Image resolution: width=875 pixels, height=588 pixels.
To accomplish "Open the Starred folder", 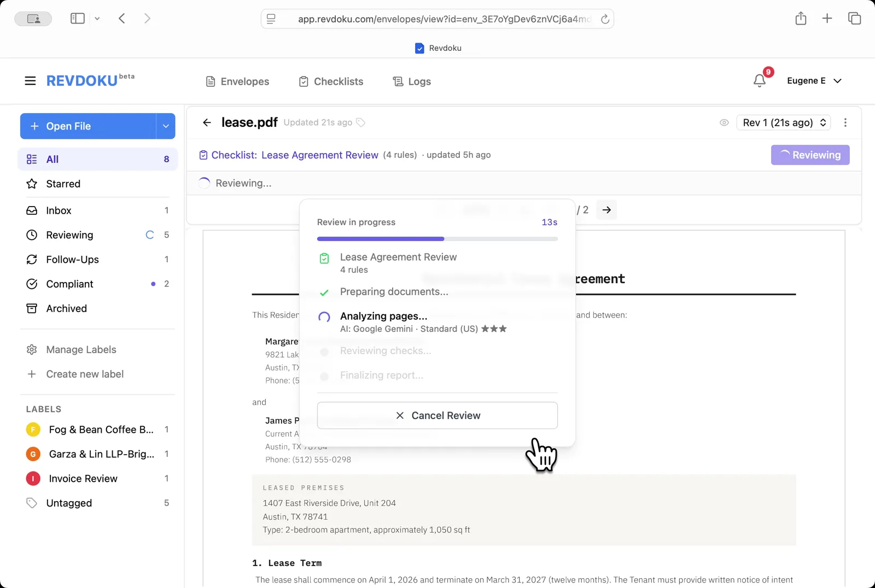I will [63, 184].
